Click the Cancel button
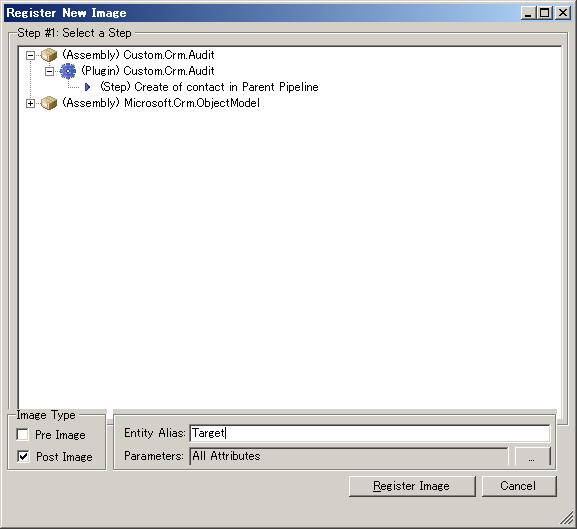The image size is (577, 529). click(x=519, y=486)
